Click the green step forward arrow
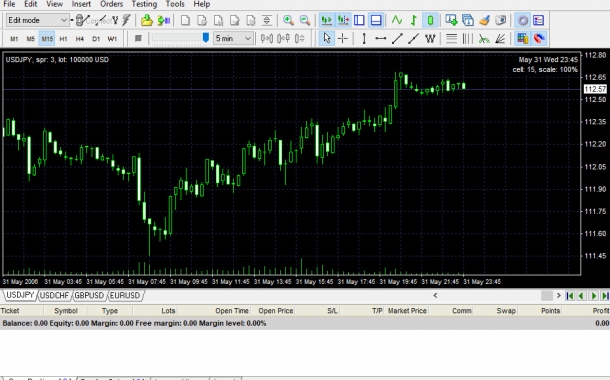The image size is (610, 380). (x=594, y=296)
